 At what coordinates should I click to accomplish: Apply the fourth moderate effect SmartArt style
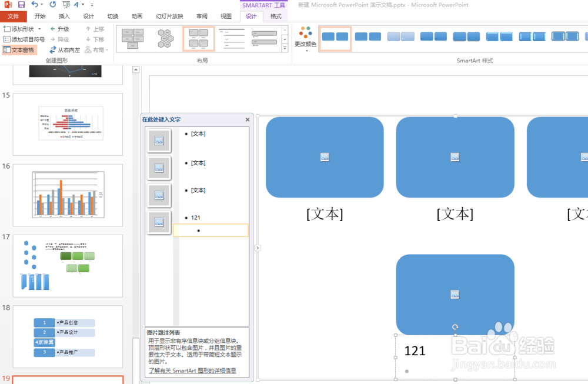click(x=433, y=36)
